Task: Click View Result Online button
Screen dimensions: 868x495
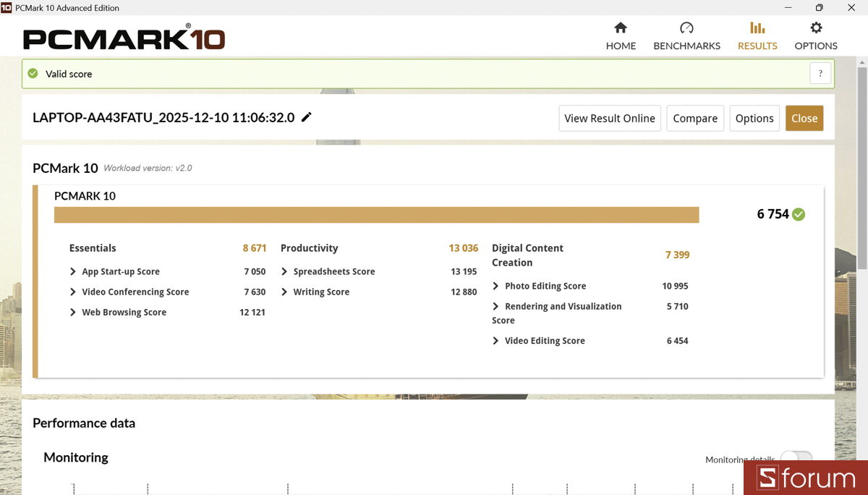Action: click(610, 118)
